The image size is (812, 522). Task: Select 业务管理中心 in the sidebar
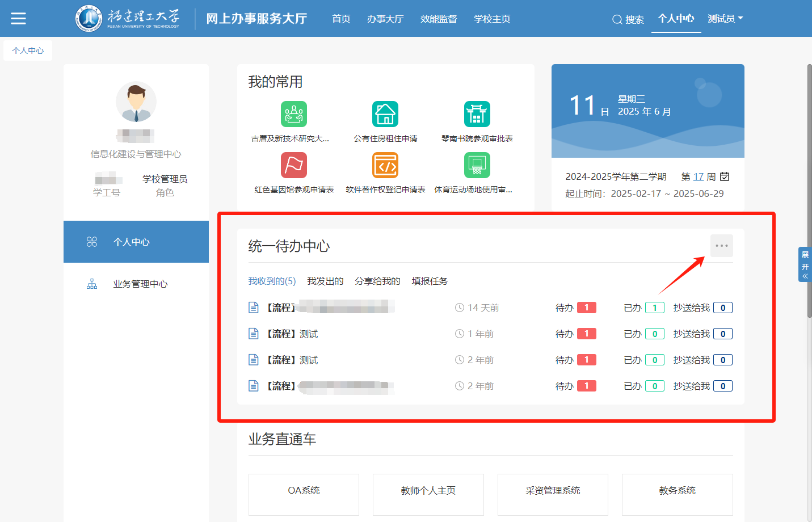click(140, 284)
